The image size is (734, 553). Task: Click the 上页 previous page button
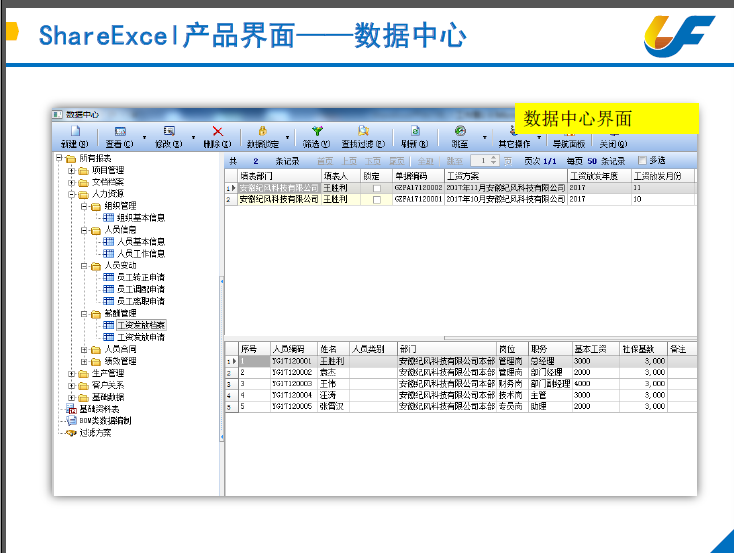[x=349, y=161]
